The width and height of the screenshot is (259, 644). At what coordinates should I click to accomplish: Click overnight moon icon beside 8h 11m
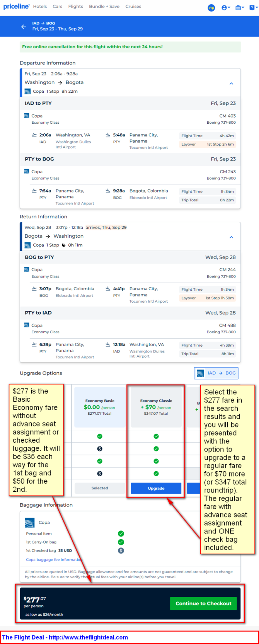tap(64, 245)
